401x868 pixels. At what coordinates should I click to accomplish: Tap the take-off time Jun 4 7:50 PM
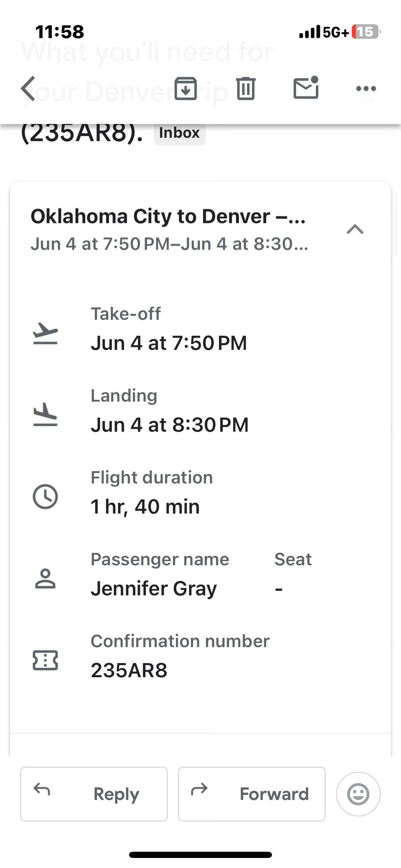(169, 343)
